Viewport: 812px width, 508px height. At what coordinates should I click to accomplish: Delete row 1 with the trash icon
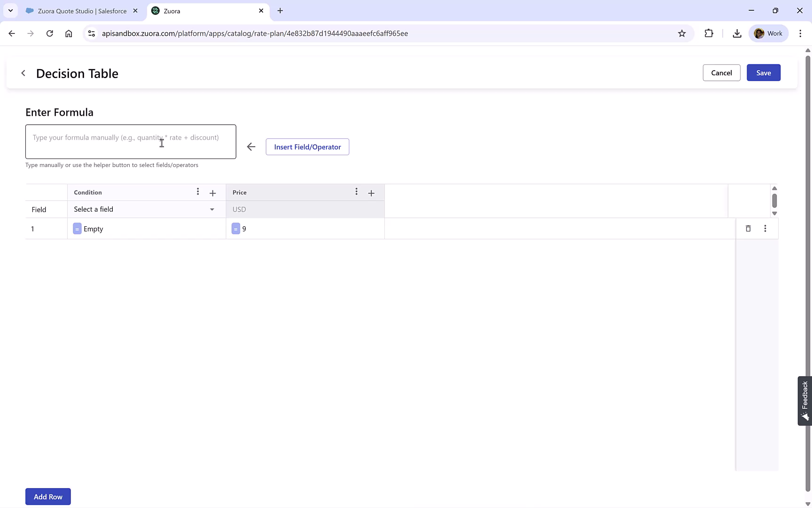pyautogui.click(x=748, y=229)
